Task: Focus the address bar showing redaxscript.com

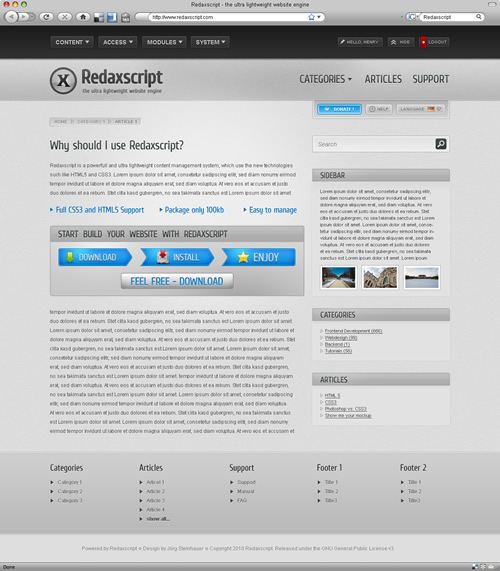Action: (x=229, y=17)
